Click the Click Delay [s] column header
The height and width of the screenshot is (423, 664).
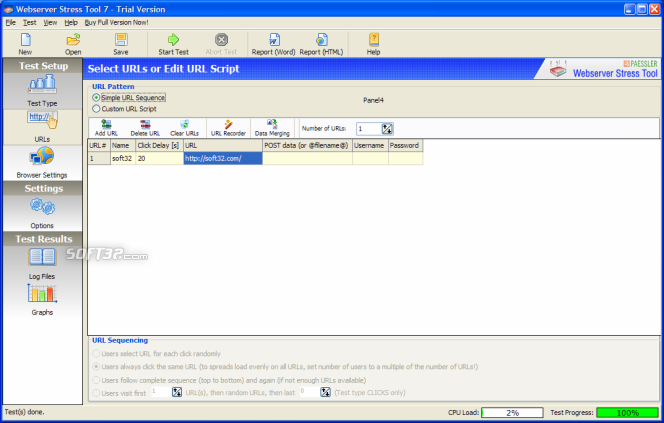coord(159,145)
